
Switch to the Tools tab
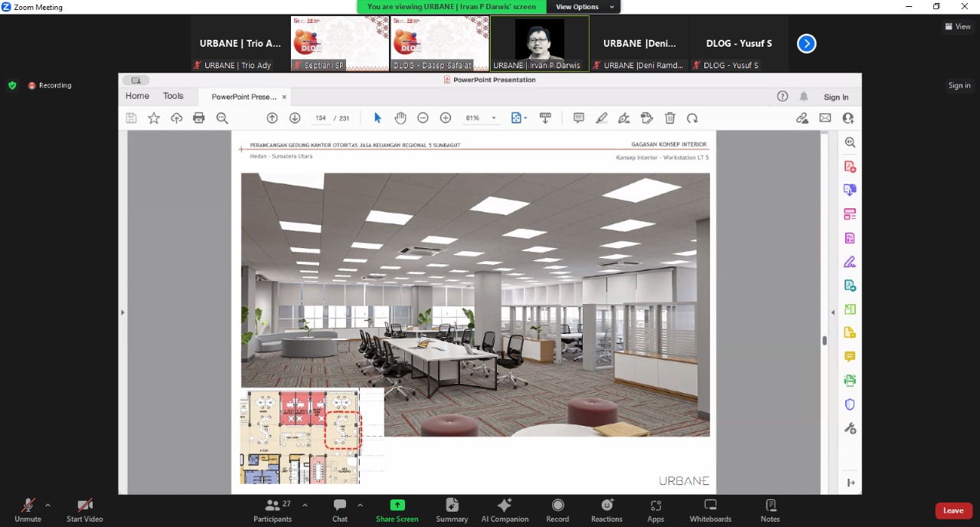point(173,97)
